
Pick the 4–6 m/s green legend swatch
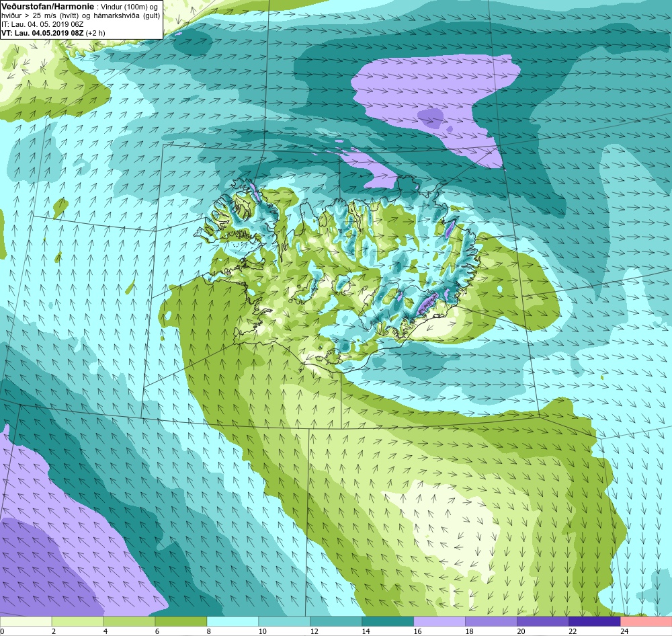(130, 622)
